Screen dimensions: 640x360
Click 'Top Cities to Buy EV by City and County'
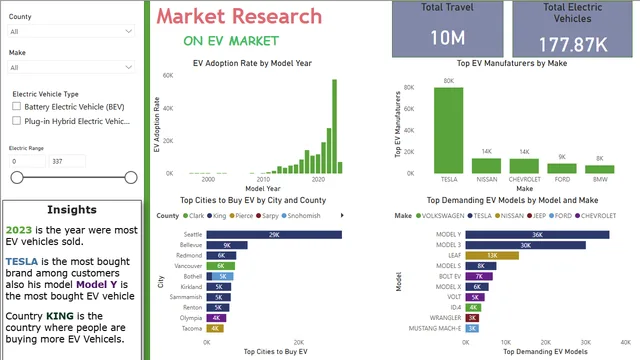click(253, 200)
